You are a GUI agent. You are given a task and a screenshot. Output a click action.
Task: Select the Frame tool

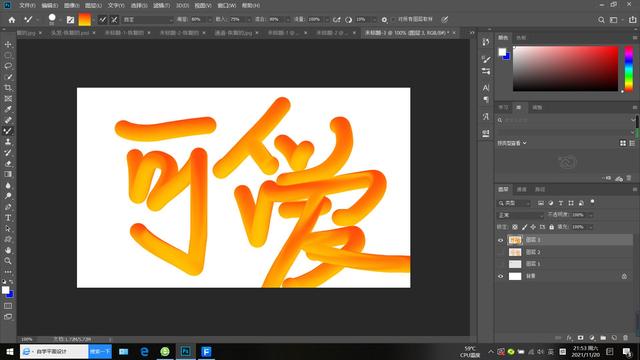[x=8, y=98]
